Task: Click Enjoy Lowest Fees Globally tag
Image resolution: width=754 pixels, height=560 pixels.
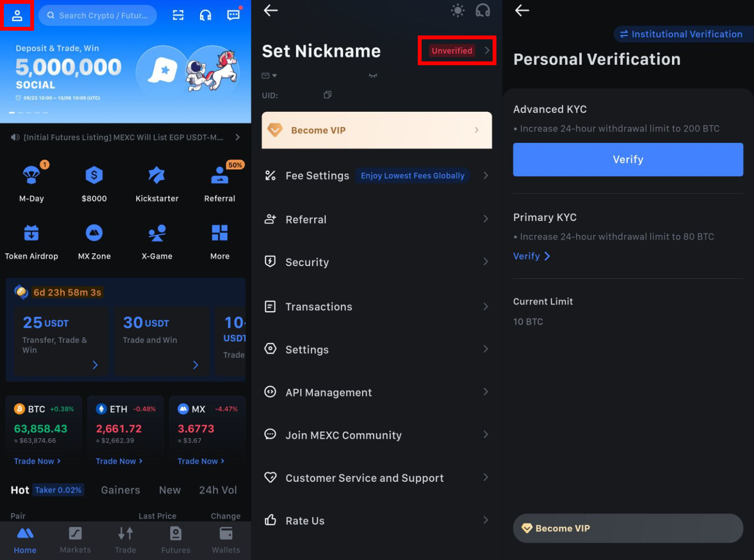Action: tap(412, 175)
